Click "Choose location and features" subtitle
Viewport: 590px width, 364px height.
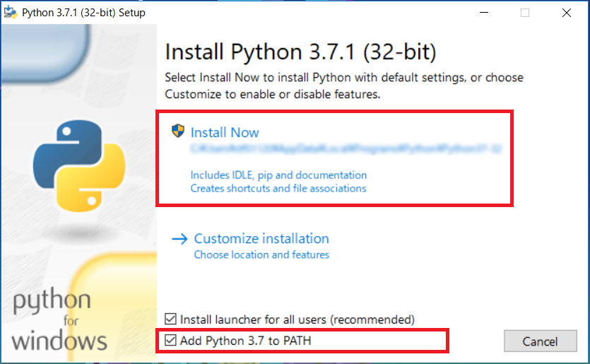[x=261, y=254]
